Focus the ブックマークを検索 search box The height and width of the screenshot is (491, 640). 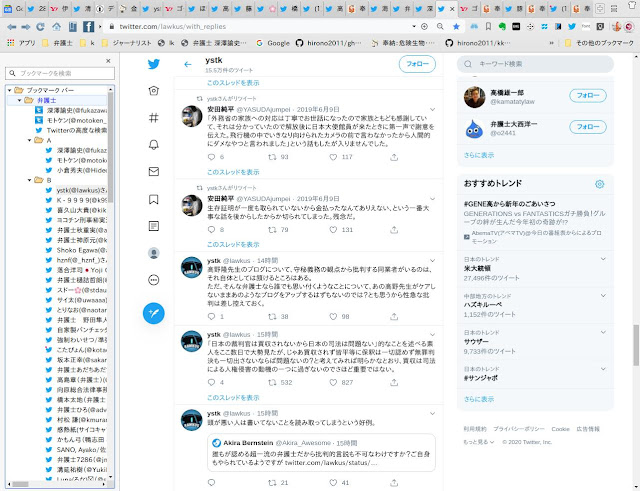(60, 73)
